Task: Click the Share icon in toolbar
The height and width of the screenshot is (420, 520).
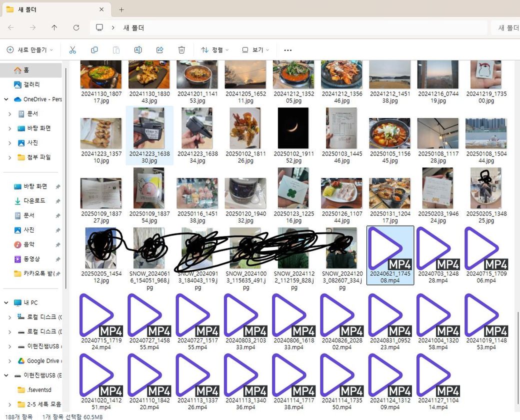Action: coord(160,50)
